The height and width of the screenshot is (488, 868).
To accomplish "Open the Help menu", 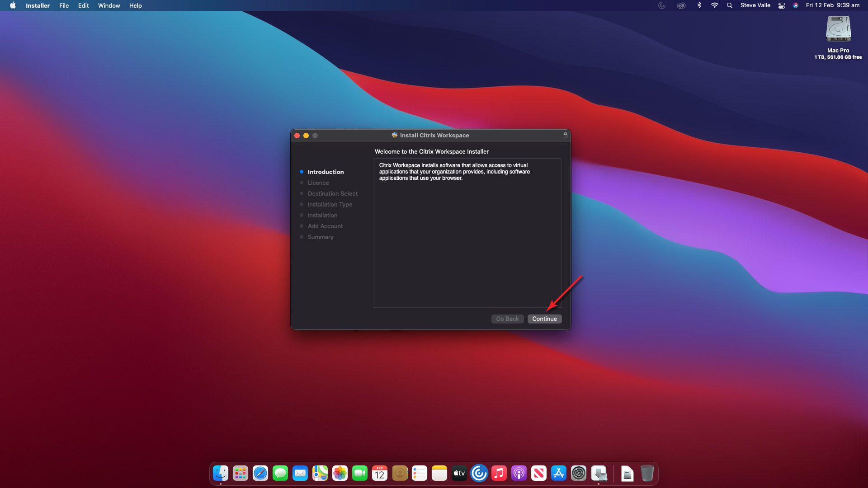I will pos(135,5).
